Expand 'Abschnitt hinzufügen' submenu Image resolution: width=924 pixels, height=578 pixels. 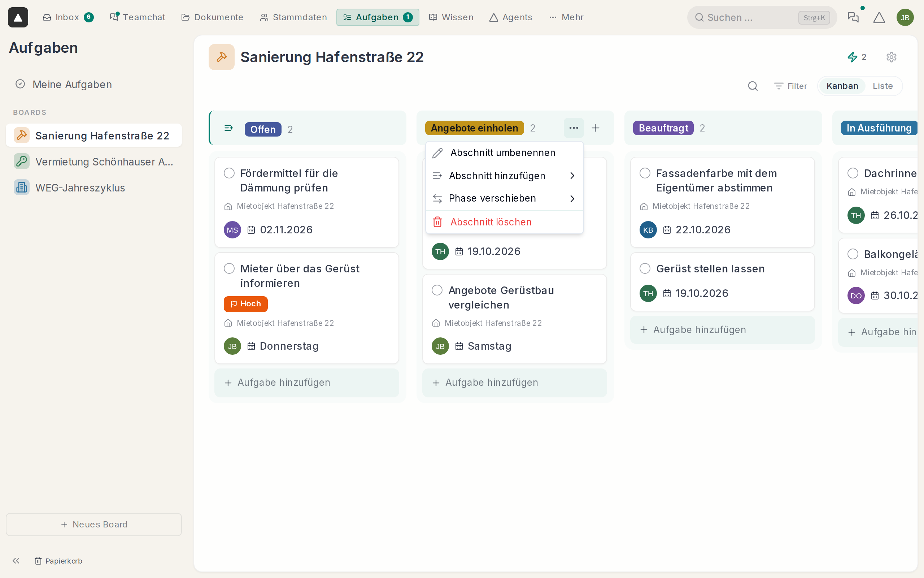[x=504, y=176]
